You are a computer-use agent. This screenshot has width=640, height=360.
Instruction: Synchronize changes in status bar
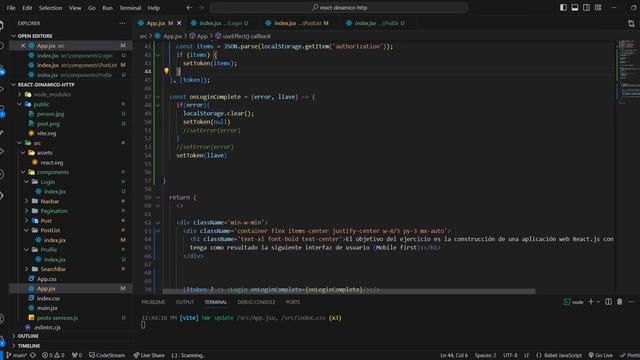[33, 355]
